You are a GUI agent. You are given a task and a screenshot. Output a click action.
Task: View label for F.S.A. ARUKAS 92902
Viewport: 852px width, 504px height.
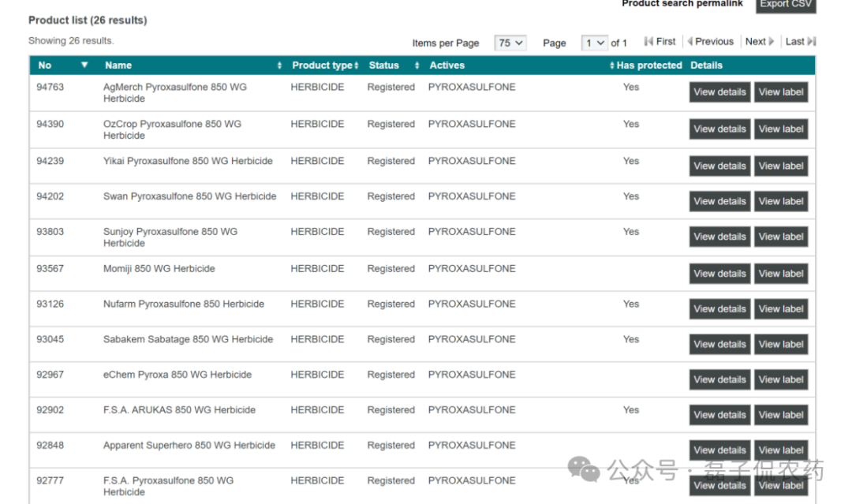[x=781, y=414]
